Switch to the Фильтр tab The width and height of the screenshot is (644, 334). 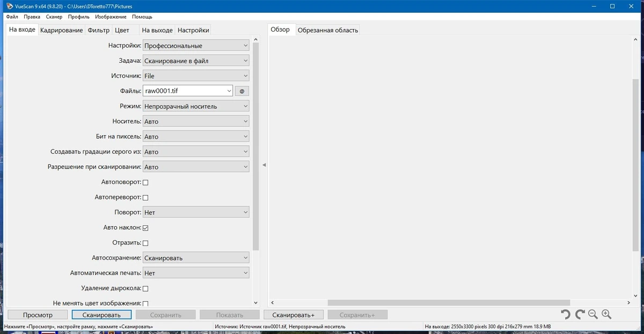[98, 30]
